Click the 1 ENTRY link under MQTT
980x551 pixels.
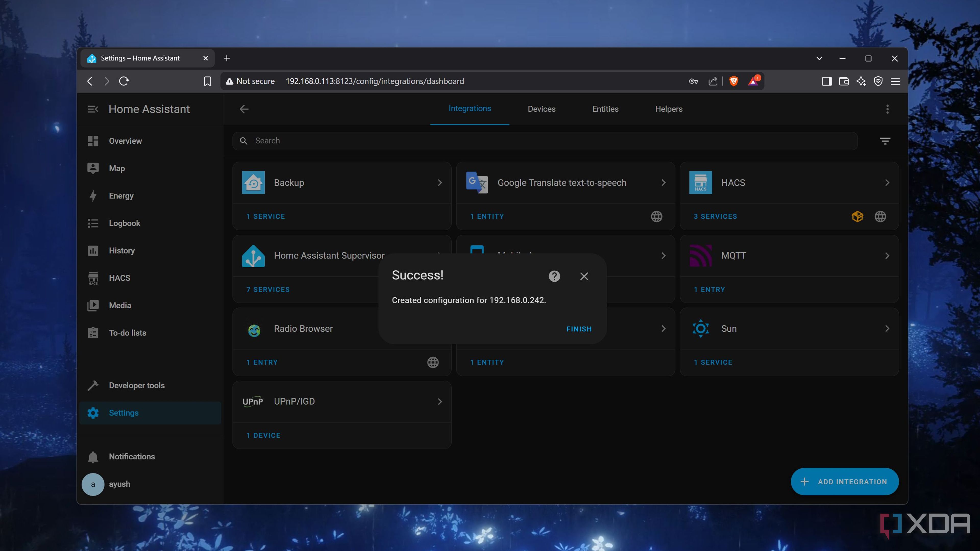[x=709, y=289]
